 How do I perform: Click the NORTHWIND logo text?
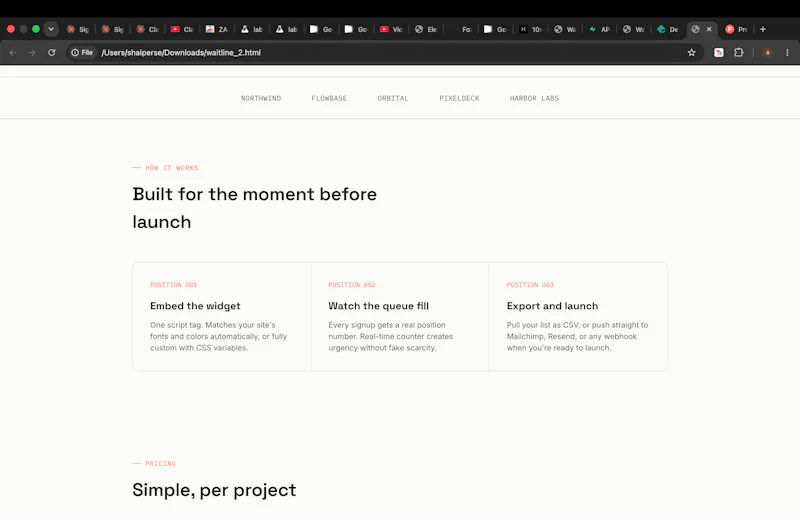[261, 98]
